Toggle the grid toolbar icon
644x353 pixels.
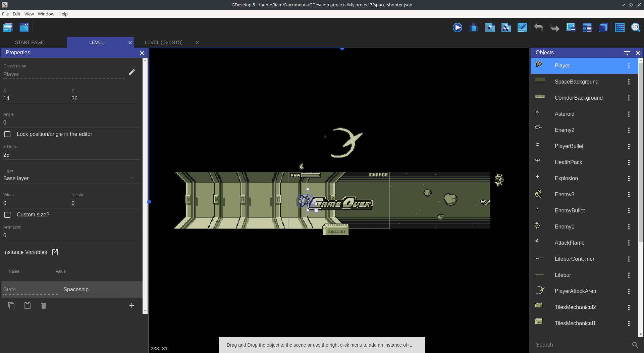[620, 28]
